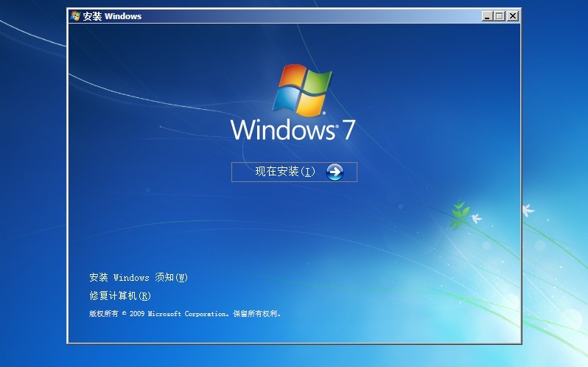Close the 安装 Windows window
The height and width of the screenshot is (367, 588).
tap(513, 16)
